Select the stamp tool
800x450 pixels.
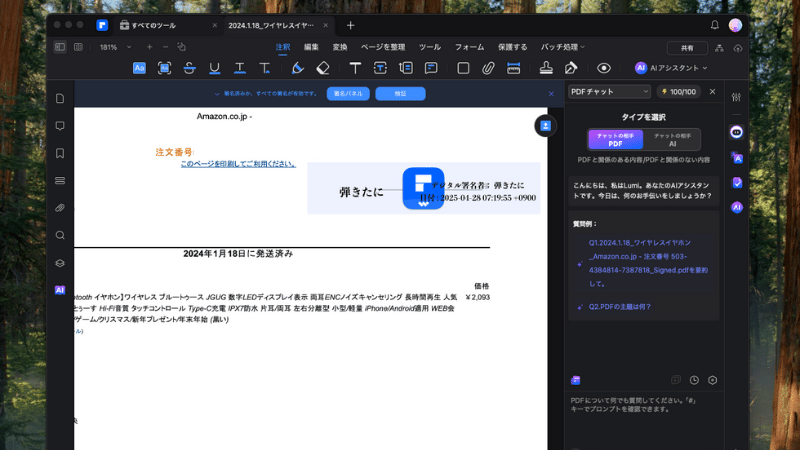(x=546, y=68)
